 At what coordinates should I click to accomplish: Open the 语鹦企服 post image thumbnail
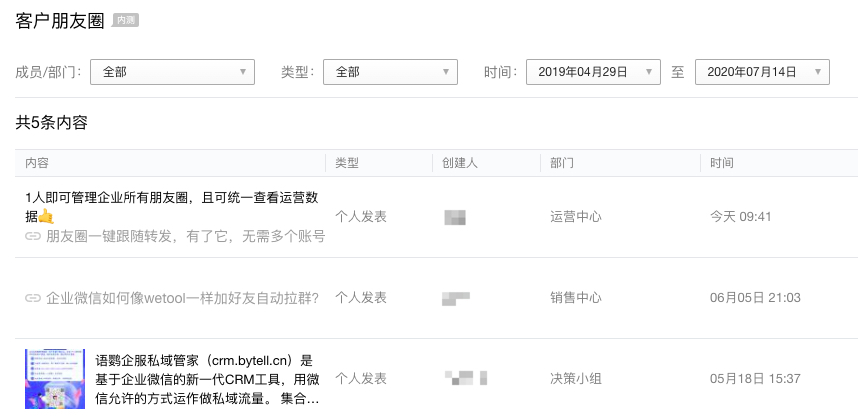[x=55, y=379]
